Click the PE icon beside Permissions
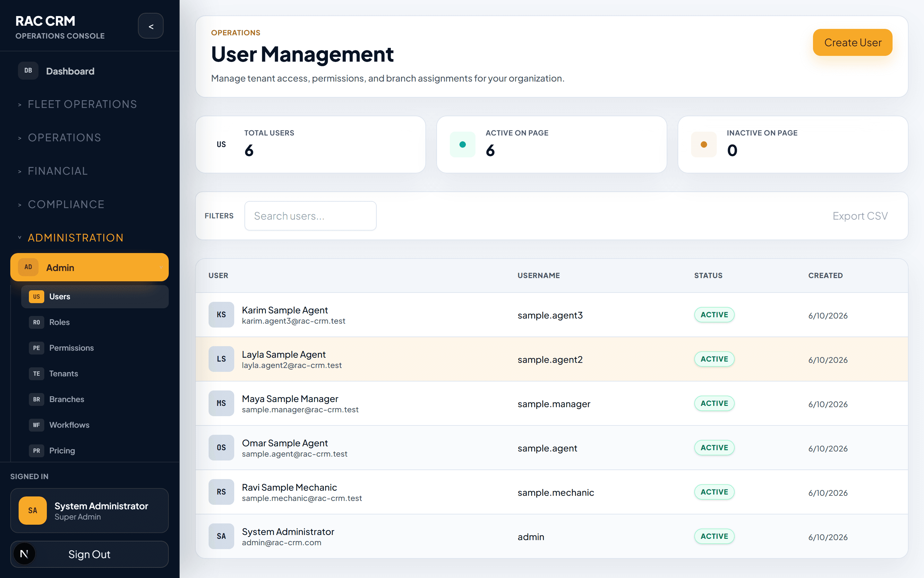 tap(37, 348)
